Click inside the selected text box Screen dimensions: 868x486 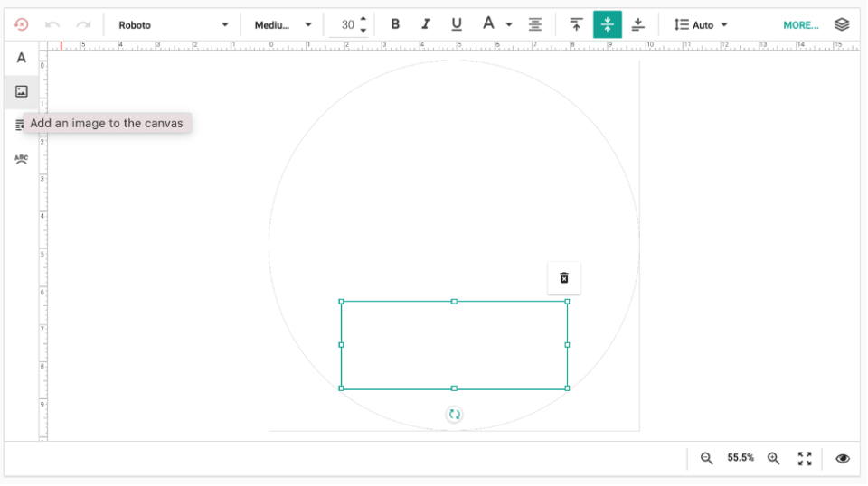[x=454, y=345]
